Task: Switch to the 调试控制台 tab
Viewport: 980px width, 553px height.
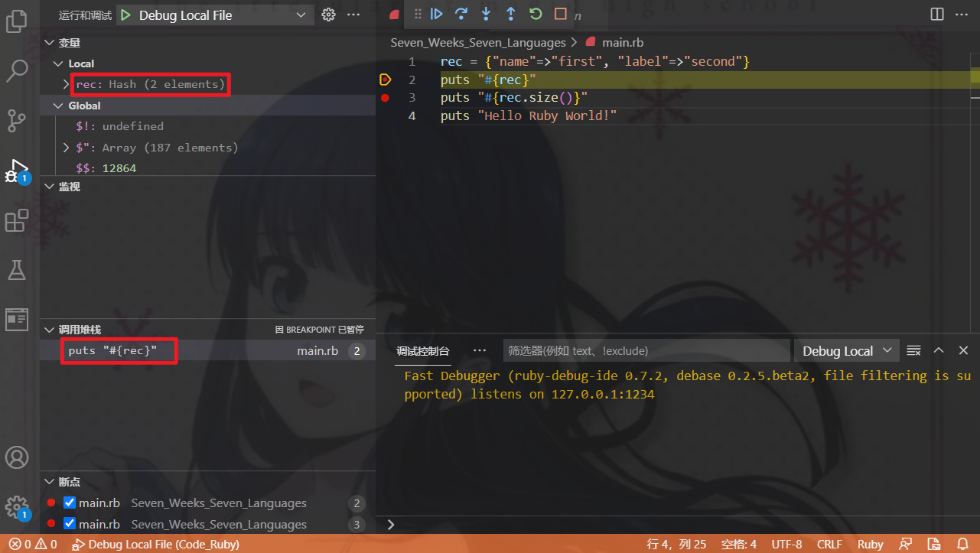Action: [423, 350]
